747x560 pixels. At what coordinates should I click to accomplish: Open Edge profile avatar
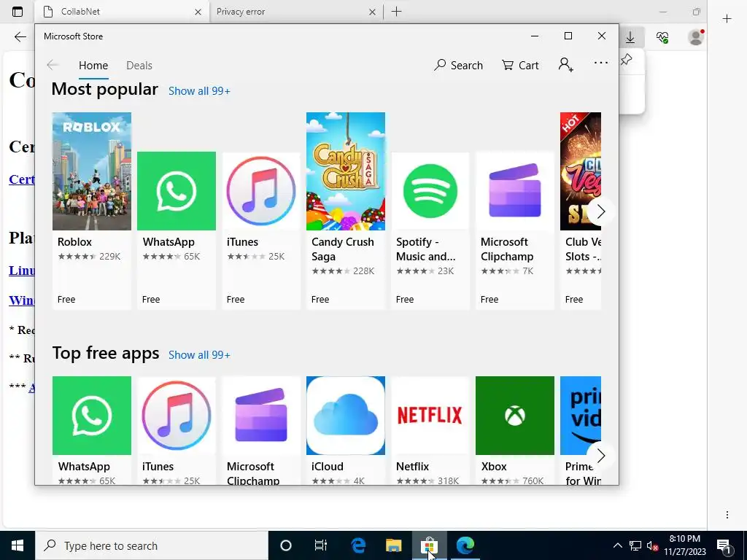pos(696,37)
